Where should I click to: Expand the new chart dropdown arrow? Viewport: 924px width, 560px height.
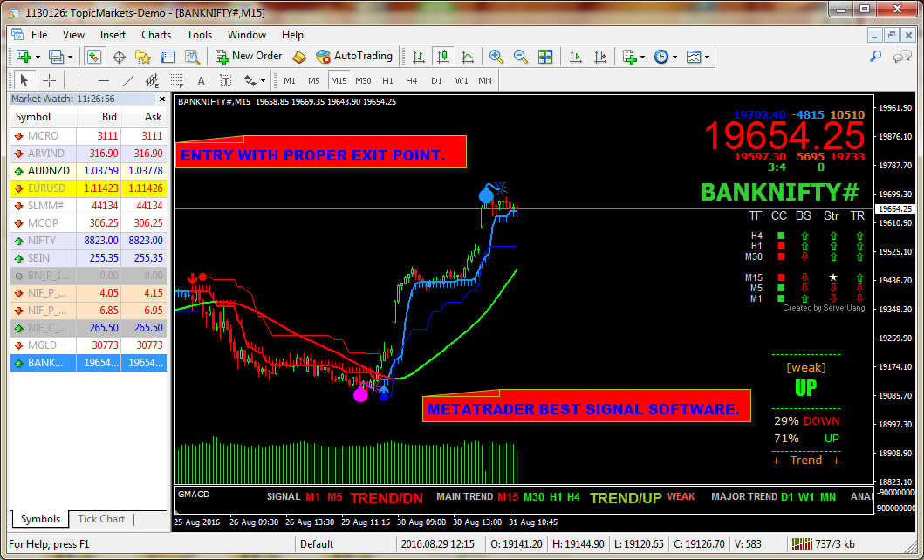click(x=38, y=57)
